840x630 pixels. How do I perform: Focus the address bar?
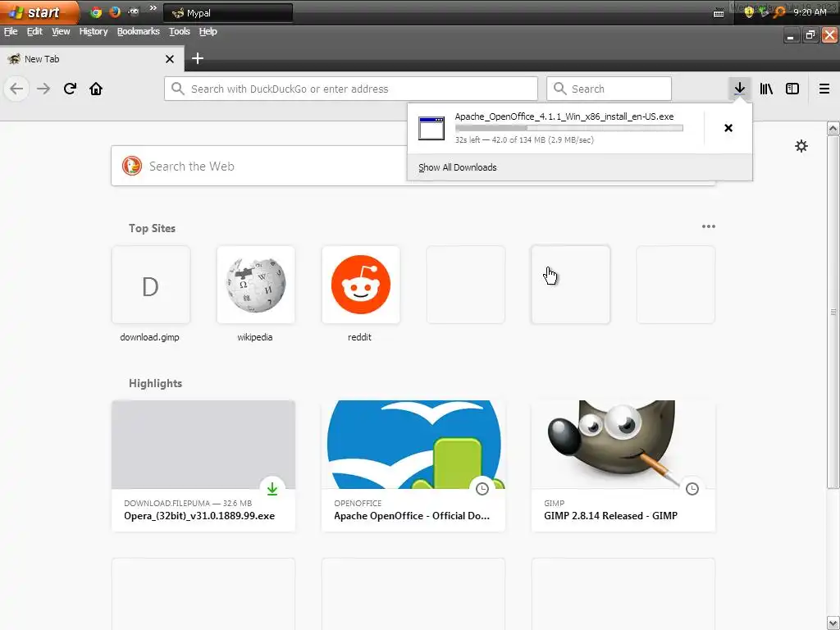(351, 89)
